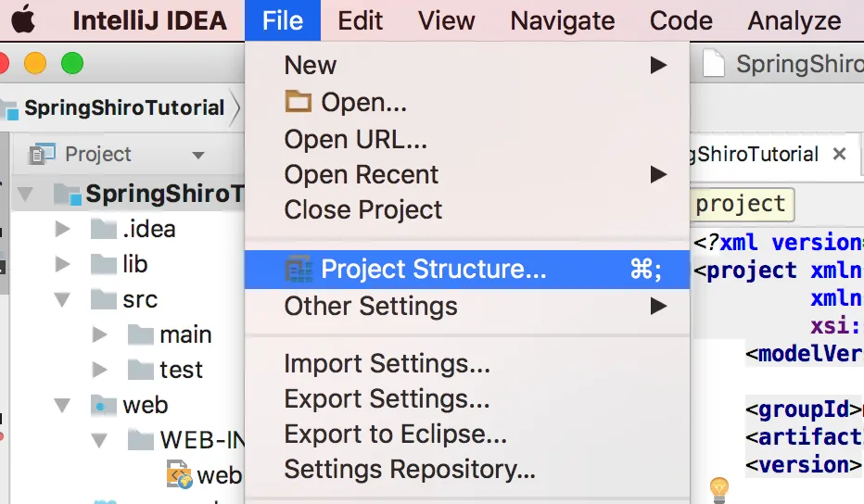The image size is (864, 504).
Task: Open the Project view dropdown arrow
Action: pos(197,155)
